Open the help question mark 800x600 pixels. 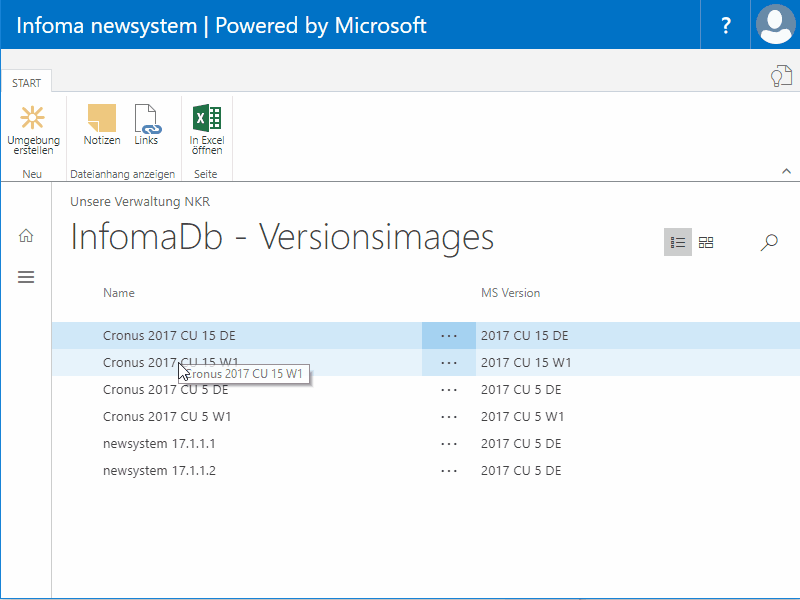click(726, 25)
